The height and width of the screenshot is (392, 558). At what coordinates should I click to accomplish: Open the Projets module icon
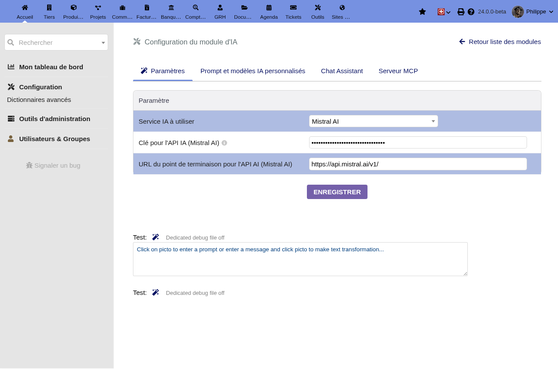click(98, 7)
